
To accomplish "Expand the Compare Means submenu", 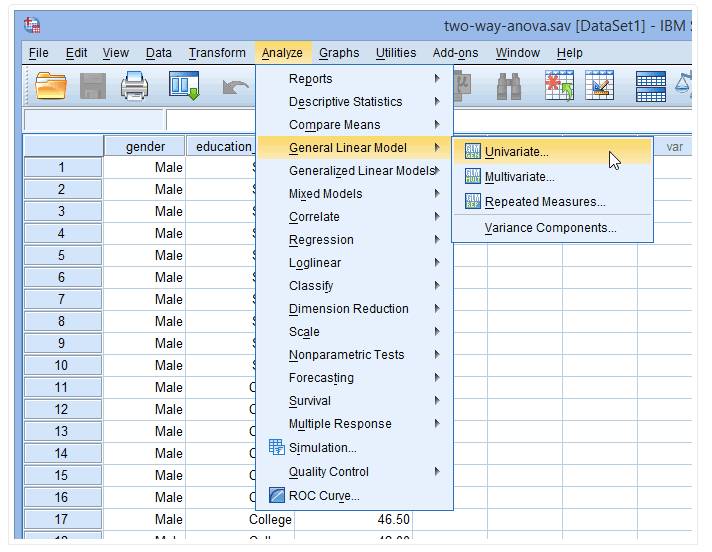I will click(355, 124).
